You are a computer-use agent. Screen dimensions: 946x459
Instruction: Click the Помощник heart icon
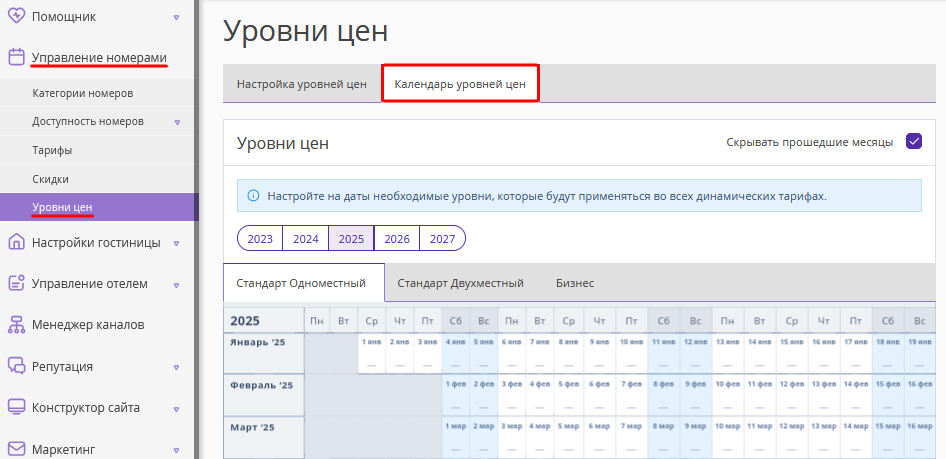point(16,16)
